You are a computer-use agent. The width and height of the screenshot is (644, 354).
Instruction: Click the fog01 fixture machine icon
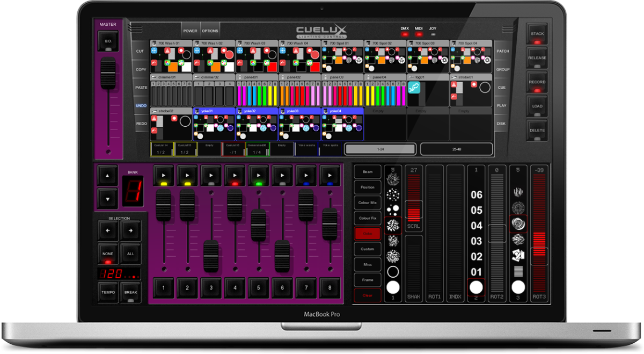(414, 88)
